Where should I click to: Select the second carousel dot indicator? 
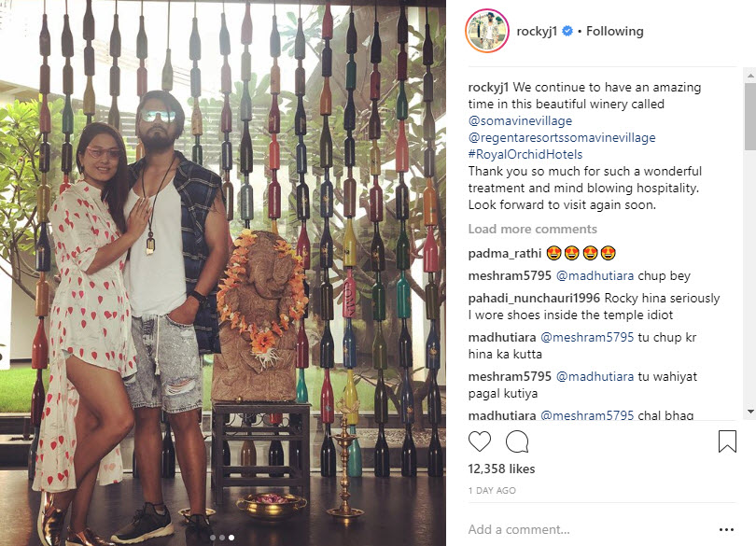tap(222, 538)
